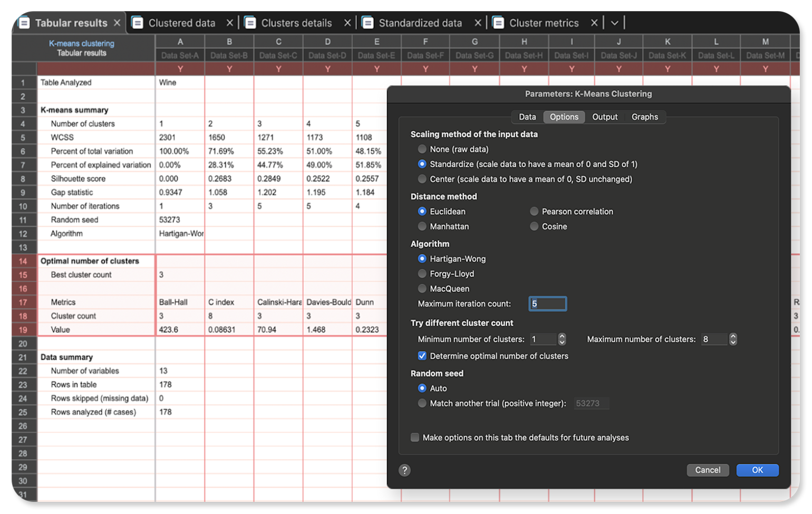Click the WCSS value 2301 cell

point(180,138)
